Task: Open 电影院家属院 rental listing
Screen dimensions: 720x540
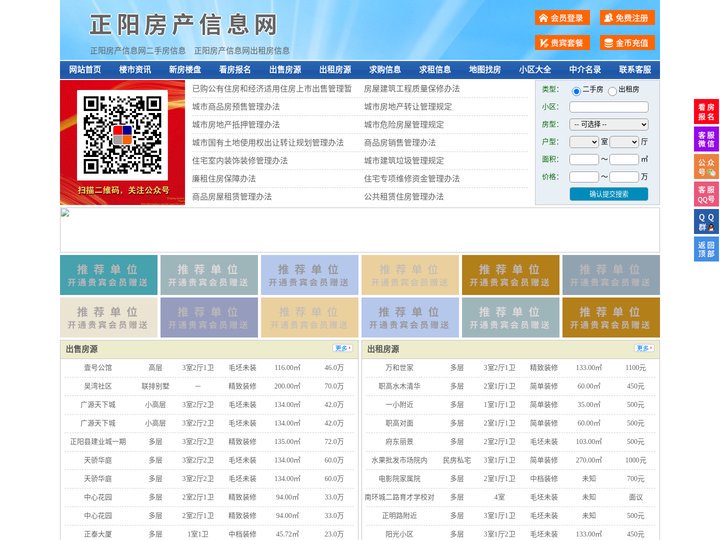Action: 399,478
